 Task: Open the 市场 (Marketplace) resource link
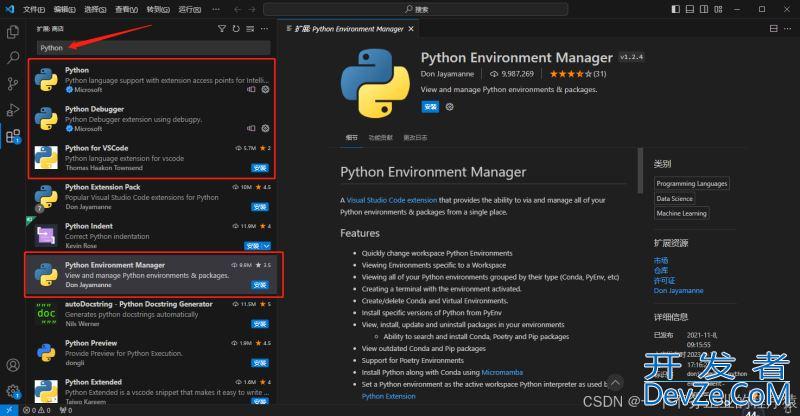[661, 260]
